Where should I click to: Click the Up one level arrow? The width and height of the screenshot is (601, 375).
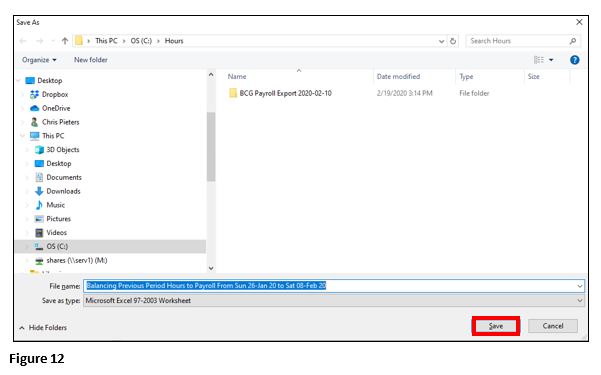click(65, 41)
